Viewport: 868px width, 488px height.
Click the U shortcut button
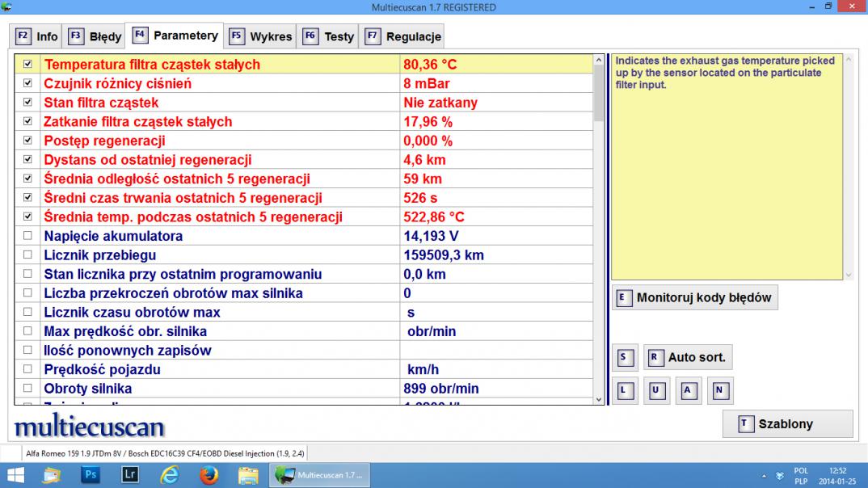point(655,391)
